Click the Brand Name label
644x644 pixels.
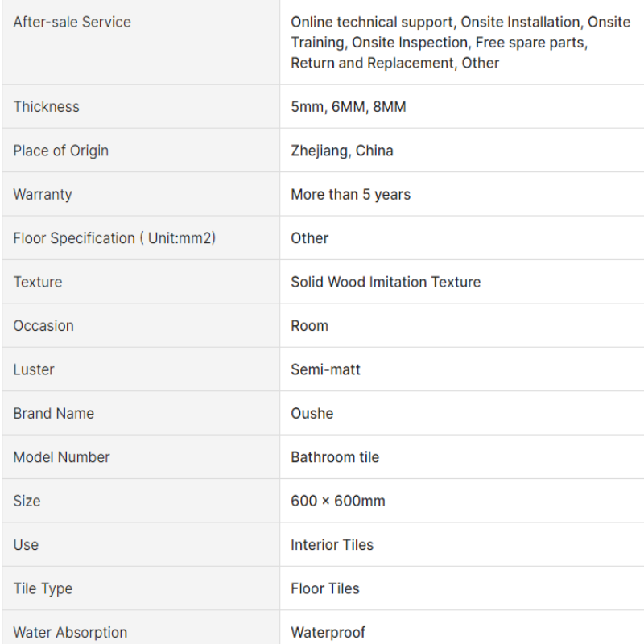click(x=53, y=414)
